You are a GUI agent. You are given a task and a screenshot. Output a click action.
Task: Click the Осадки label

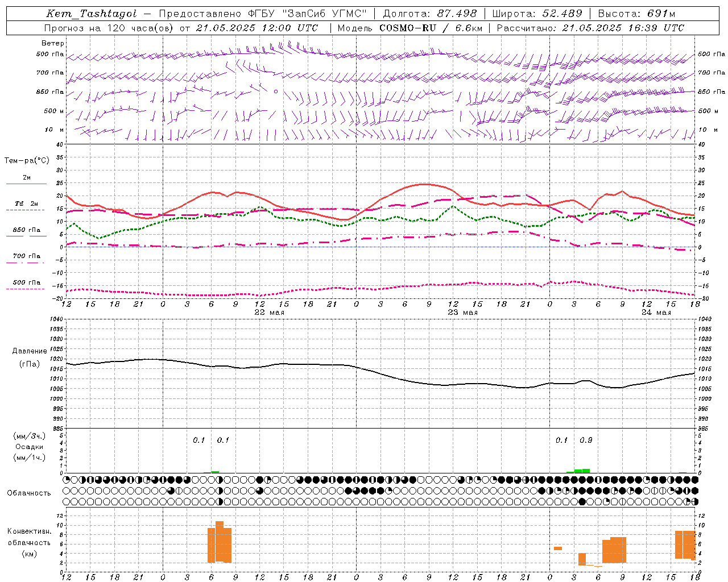[x=30, y=447]
